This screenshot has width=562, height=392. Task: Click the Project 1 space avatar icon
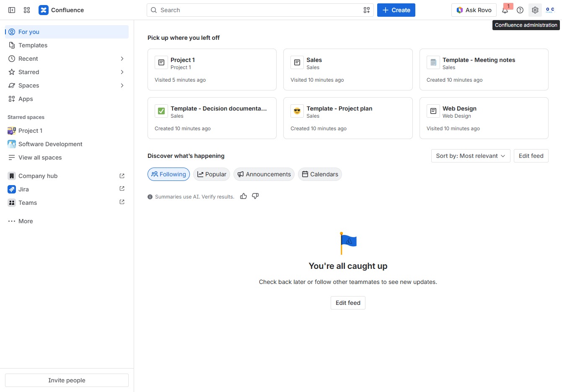click(12, 131)
